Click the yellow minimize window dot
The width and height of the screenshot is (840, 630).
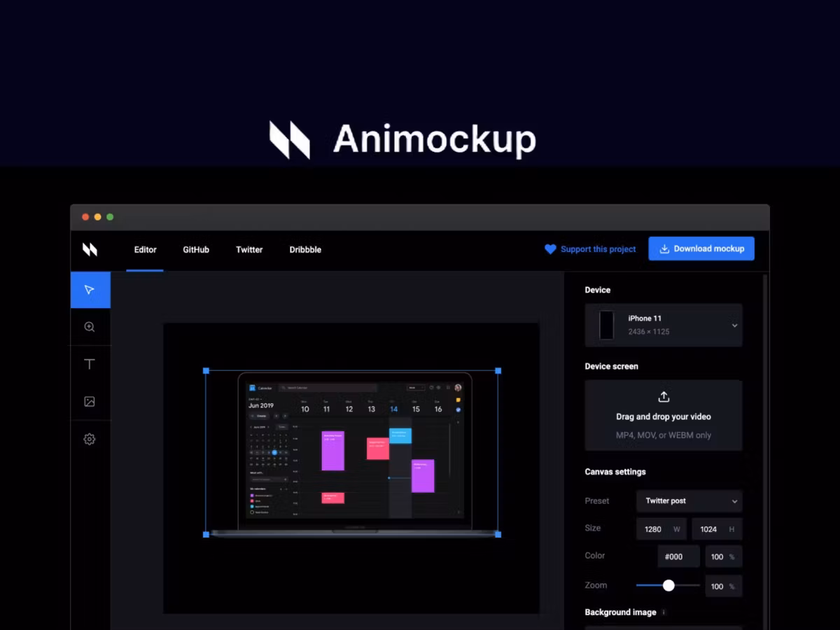click(97, 217)
